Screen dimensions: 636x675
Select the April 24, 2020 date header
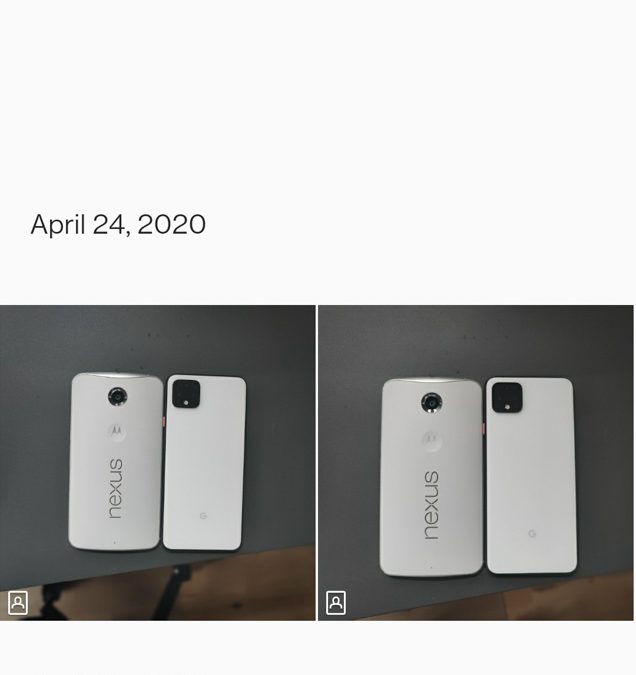118,224
